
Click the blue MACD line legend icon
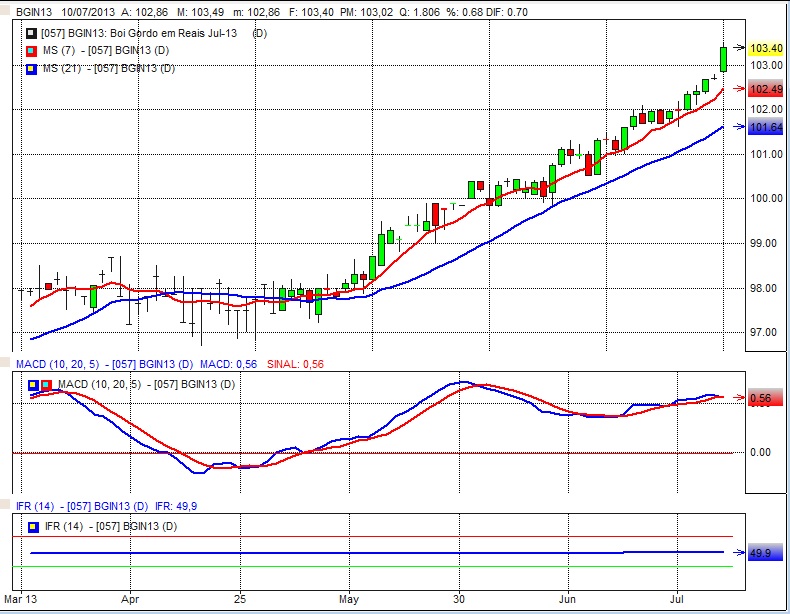point(34,385)
